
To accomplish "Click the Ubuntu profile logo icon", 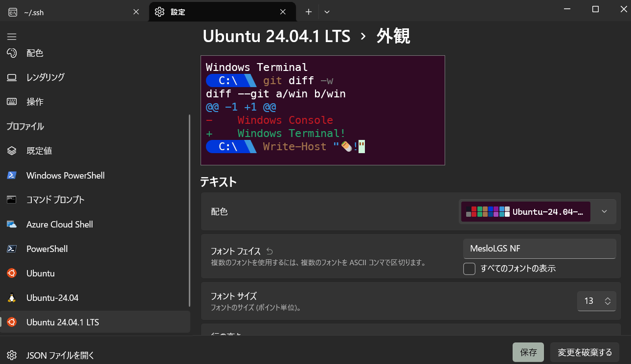I will pyautogui.click(x=12, y=273).
